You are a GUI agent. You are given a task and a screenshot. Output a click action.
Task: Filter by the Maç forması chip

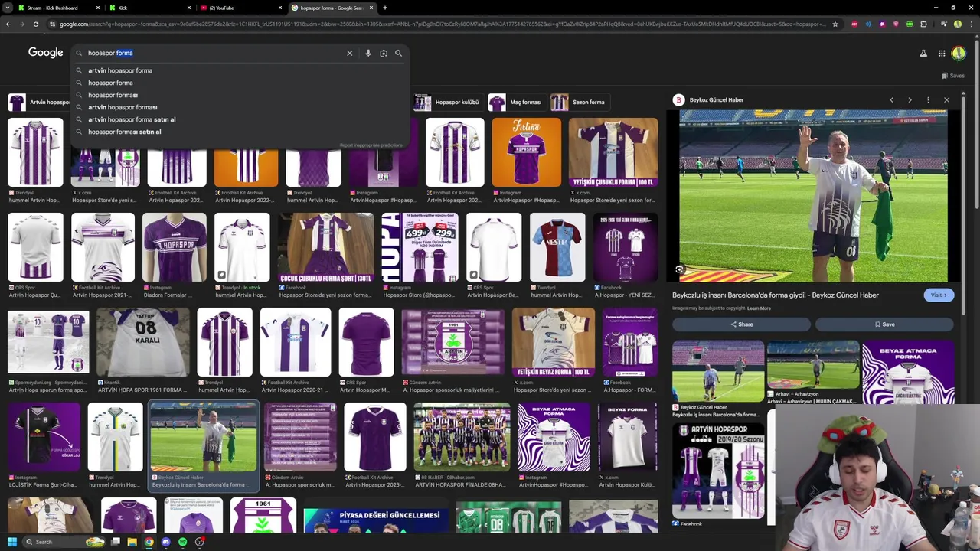tap(517, 102)
